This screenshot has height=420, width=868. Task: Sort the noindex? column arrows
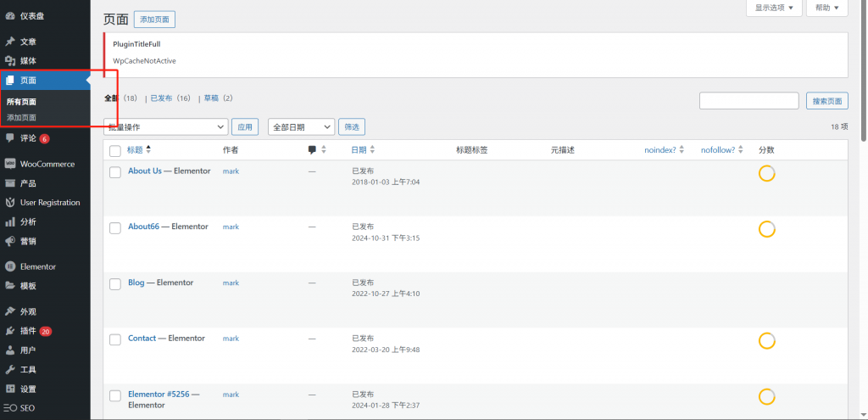click(682, 149)
